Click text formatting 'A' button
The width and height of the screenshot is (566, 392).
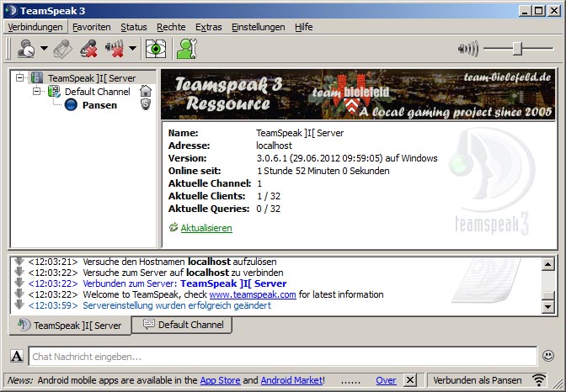point(17,356)
